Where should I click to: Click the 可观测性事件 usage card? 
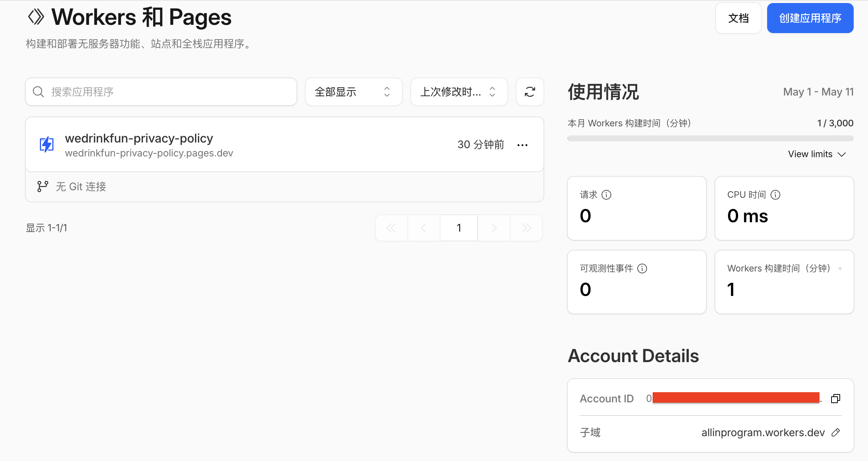pyautogui.click(x=637, y=282)
